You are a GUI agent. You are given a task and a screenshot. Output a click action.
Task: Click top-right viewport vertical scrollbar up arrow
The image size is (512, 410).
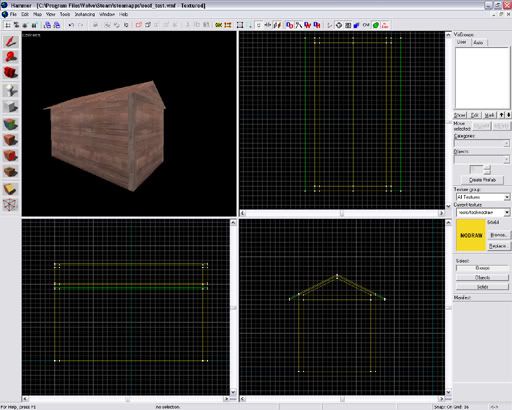448,35
